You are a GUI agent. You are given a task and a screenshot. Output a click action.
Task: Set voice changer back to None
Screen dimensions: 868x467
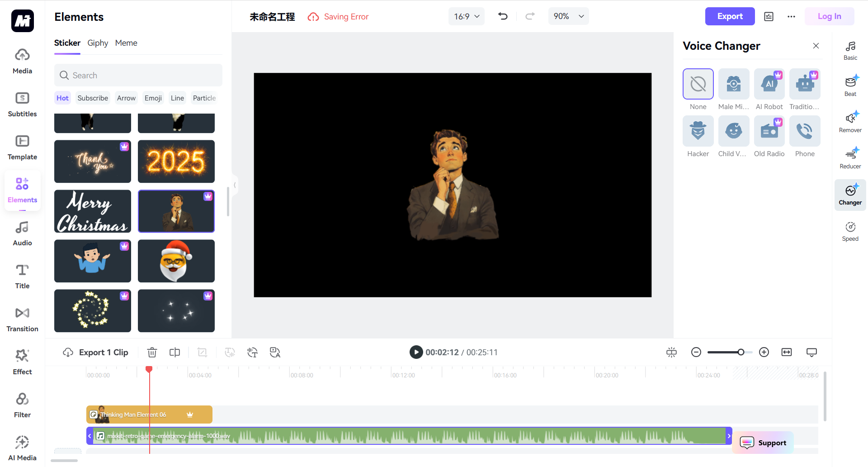point(698,84)
